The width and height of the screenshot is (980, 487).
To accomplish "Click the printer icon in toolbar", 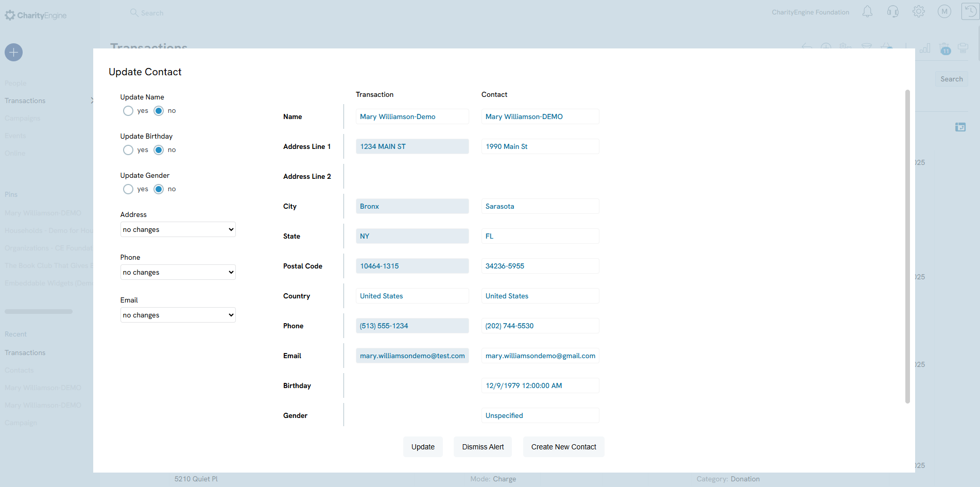I will (x=963, y=48).
